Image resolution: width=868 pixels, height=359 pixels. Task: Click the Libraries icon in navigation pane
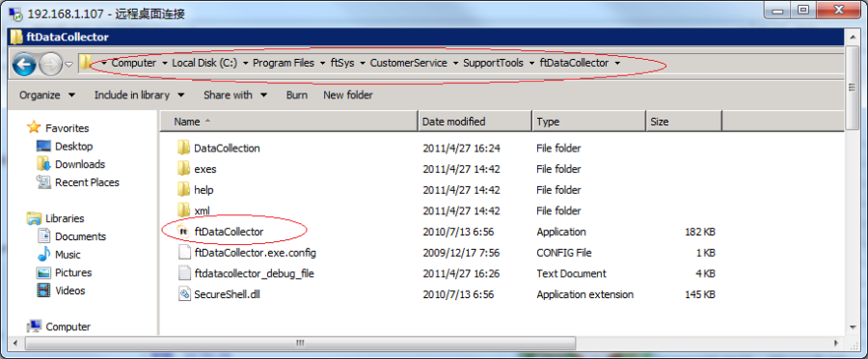[x=34, y=218]
